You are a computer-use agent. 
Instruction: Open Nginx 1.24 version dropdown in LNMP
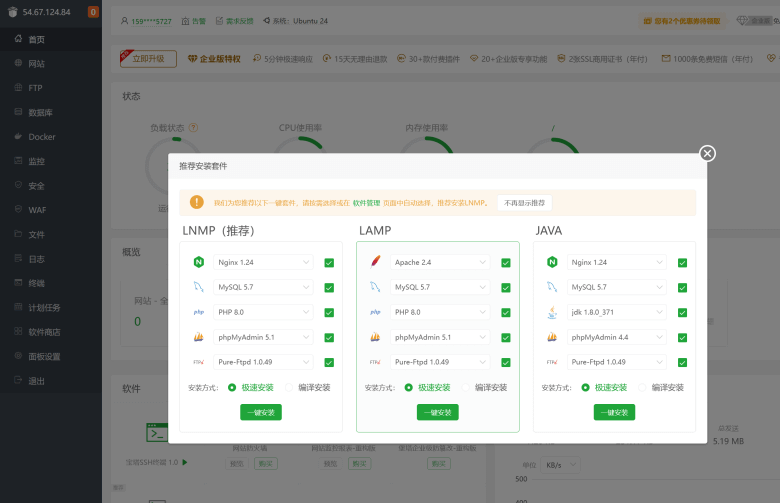263,262
